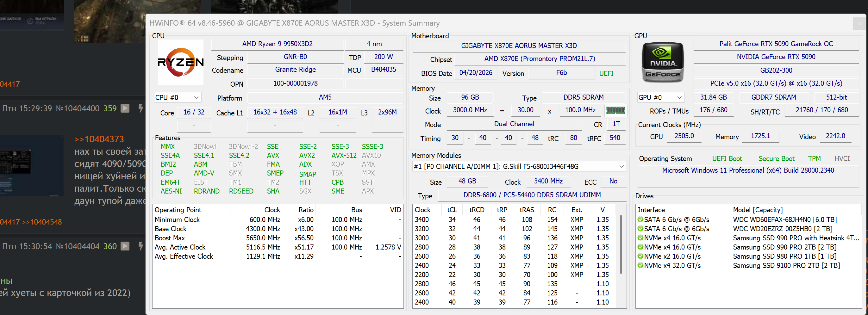Click status icon for Samsung 990 PRO Heatsink drive

click(x=640, y=238)
